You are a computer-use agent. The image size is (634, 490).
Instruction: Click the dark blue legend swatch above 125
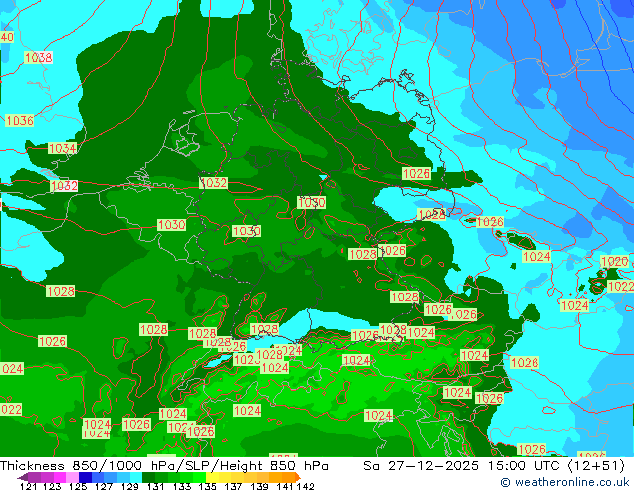[x=85, y=477]
